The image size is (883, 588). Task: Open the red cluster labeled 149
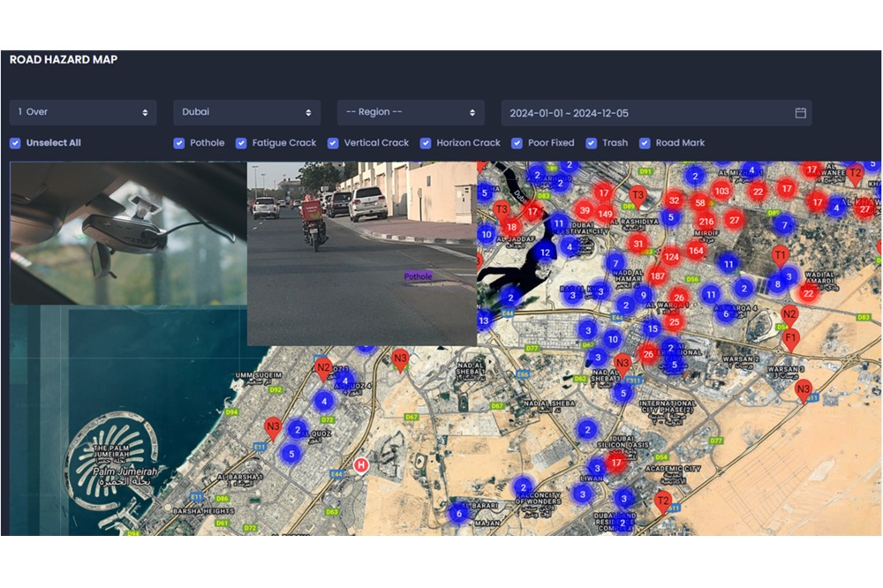click(x=605, y=214)
